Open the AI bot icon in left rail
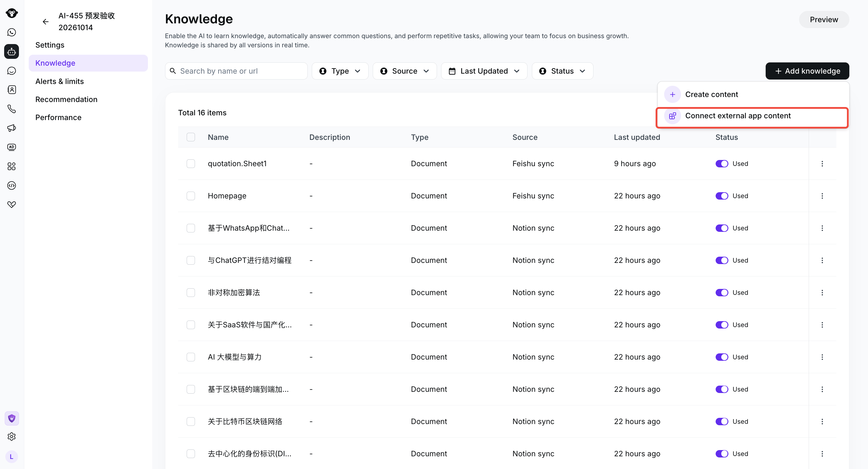This screenshot has height=469, width=868. pos(12,51)
